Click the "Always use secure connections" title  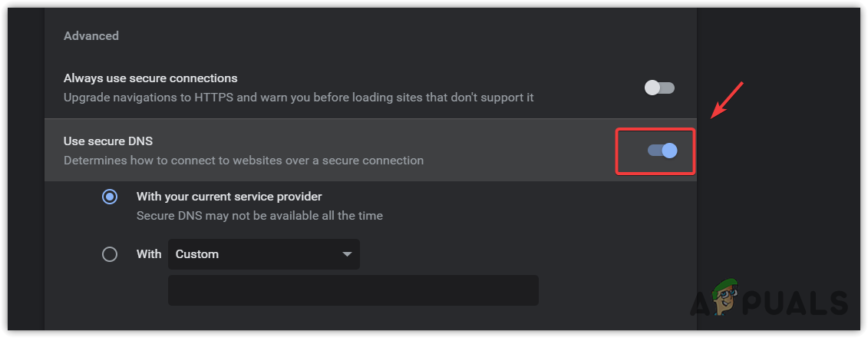point(150,78)
